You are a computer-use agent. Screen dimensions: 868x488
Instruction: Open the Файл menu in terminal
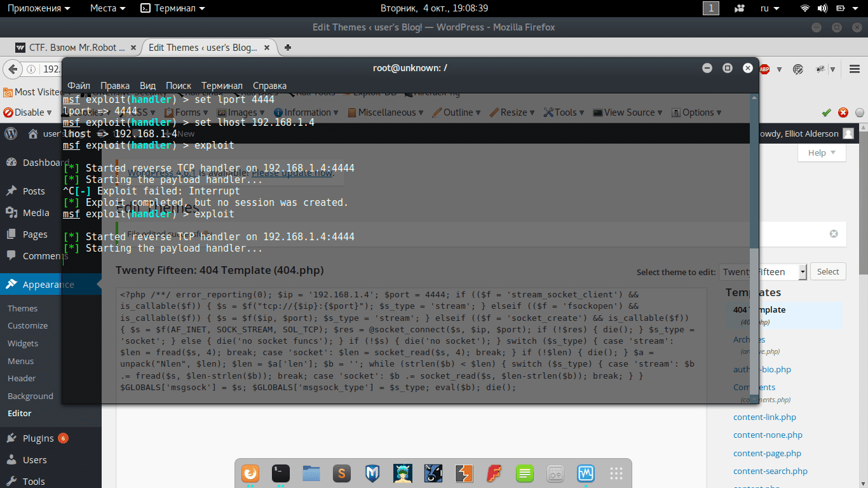click(x=79, y=86)
